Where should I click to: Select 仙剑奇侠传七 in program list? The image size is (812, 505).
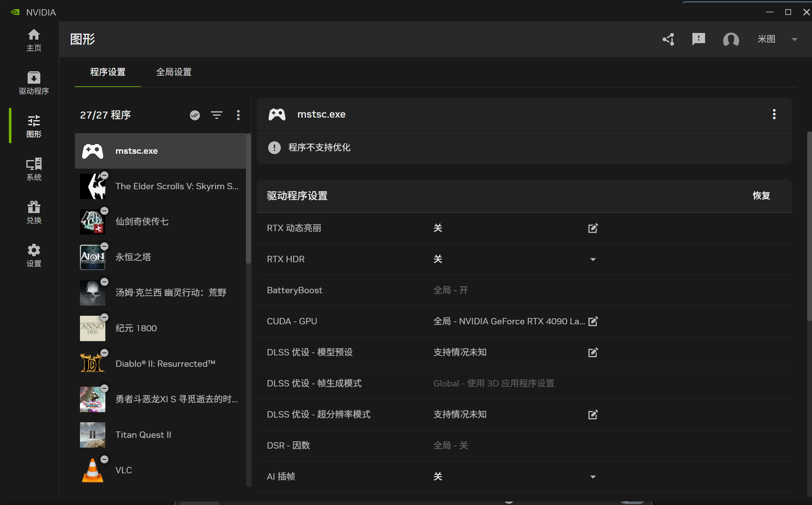tap(161, 222)
